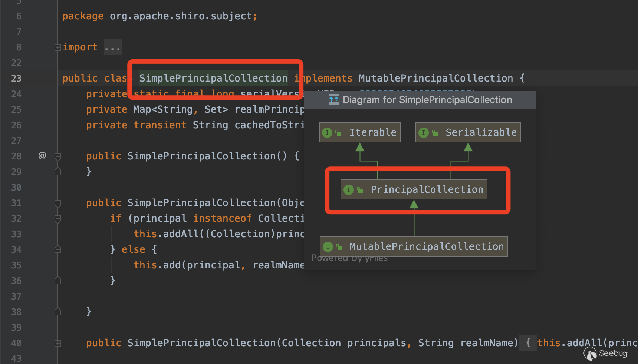The width and height of the screenshot is (638, 364).
Task: Click the green lock icon on Serializable node
Action: coord(435,133)
